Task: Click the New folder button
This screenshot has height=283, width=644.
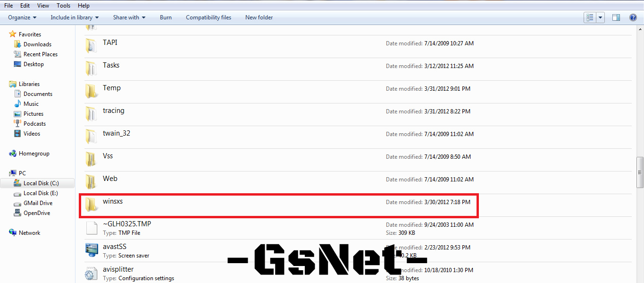Action: [259, 17]
